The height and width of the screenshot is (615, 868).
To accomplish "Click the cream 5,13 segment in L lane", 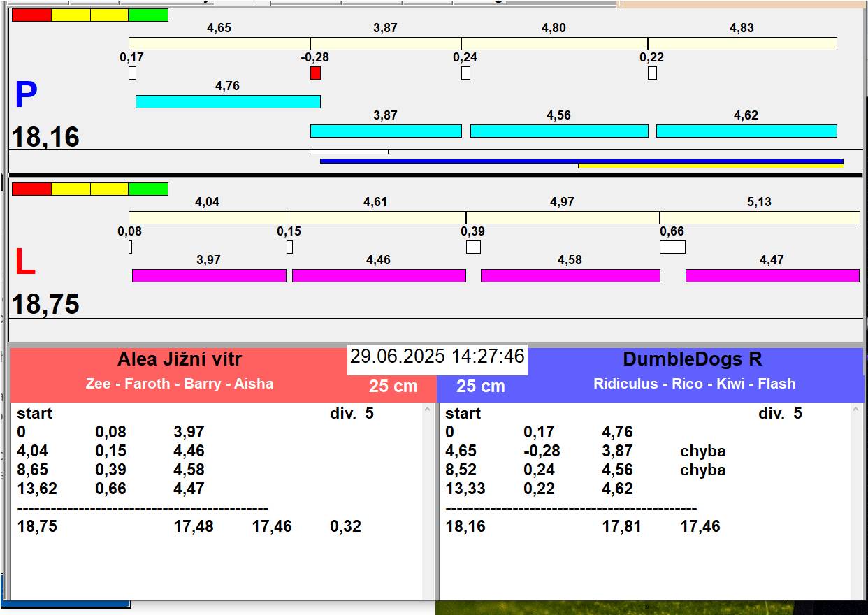I will (x=759, y=217).
